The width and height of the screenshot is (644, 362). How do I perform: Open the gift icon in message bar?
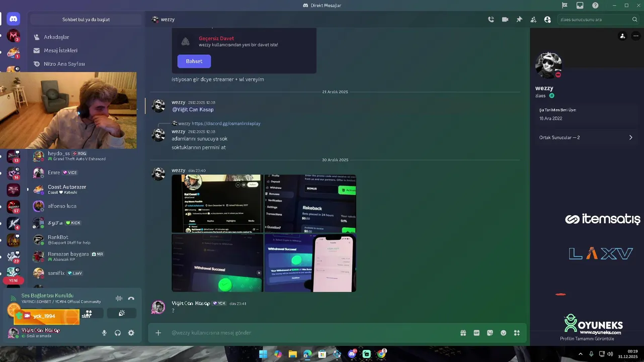[463, 333]
